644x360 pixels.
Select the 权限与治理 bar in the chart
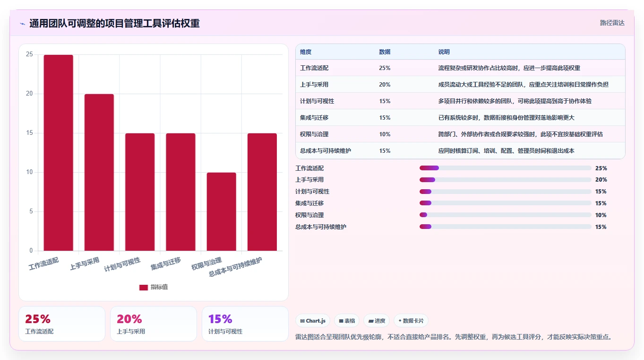pos(221,211)
